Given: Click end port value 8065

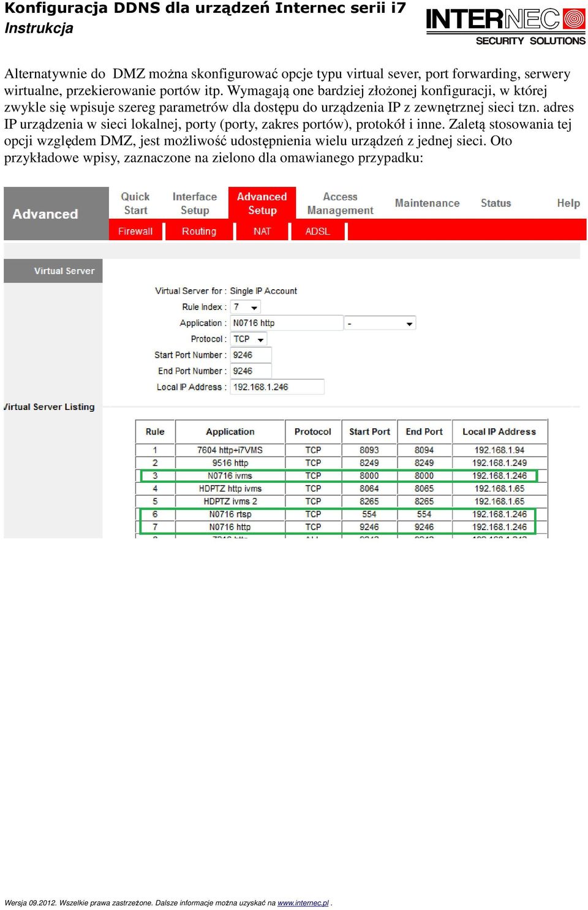Looking at the screenshot, I should [424, 488].
